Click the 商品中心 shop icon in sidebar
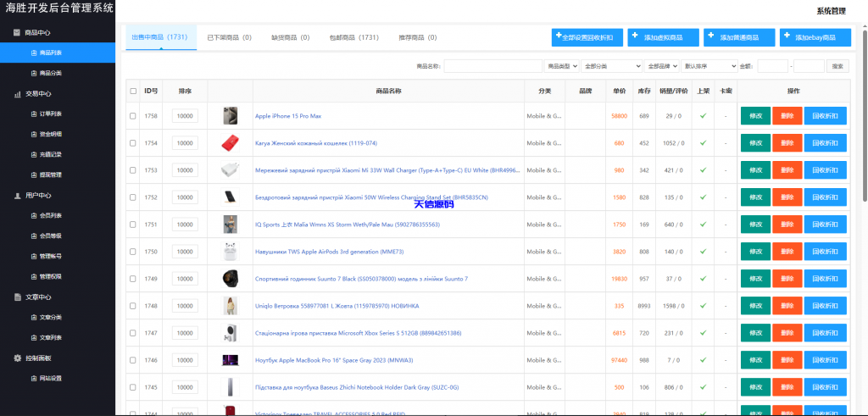Viewport: 868px width, 416px height. click(17, 33)
